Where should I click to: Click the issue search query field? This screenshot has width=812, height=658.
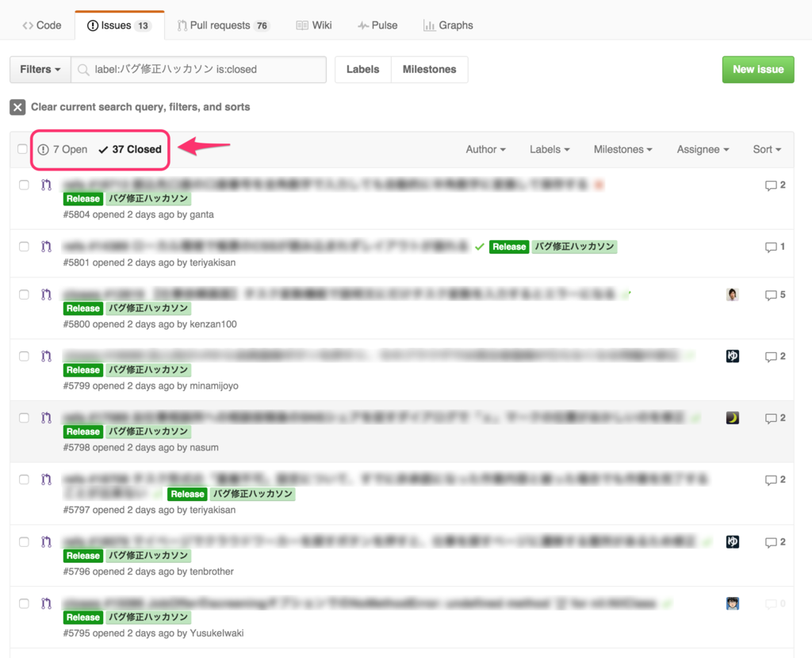point(199,70)
